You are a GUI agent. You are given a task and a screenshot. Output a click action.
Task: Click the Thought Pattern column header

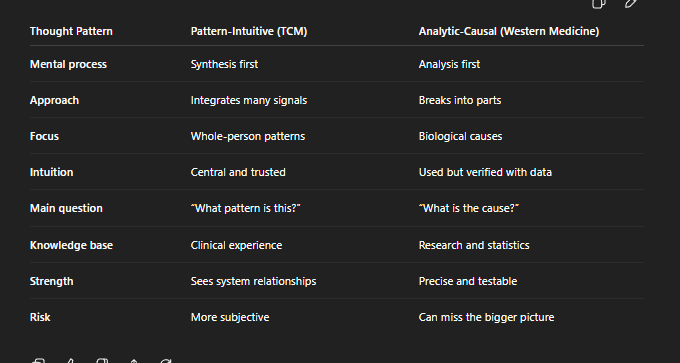tap(71, 31)
